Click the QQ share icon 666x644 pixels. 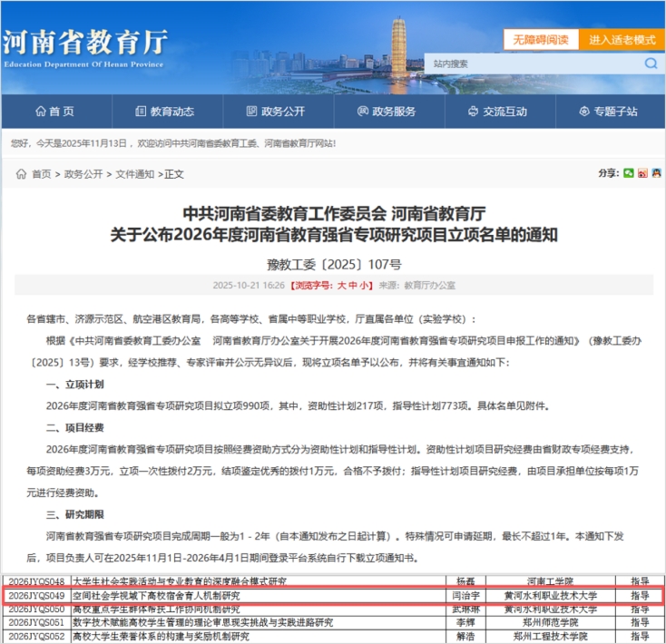[655, 173]
